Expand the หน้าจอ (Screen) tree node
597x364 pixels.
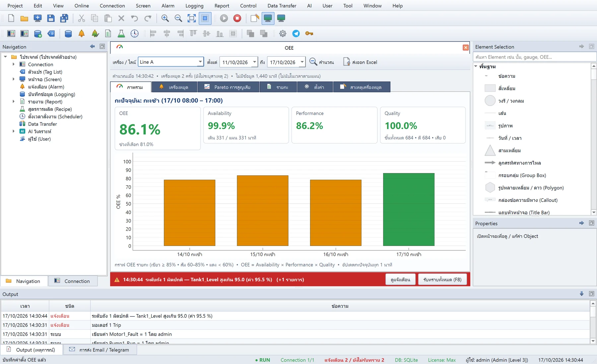(14, 79)
